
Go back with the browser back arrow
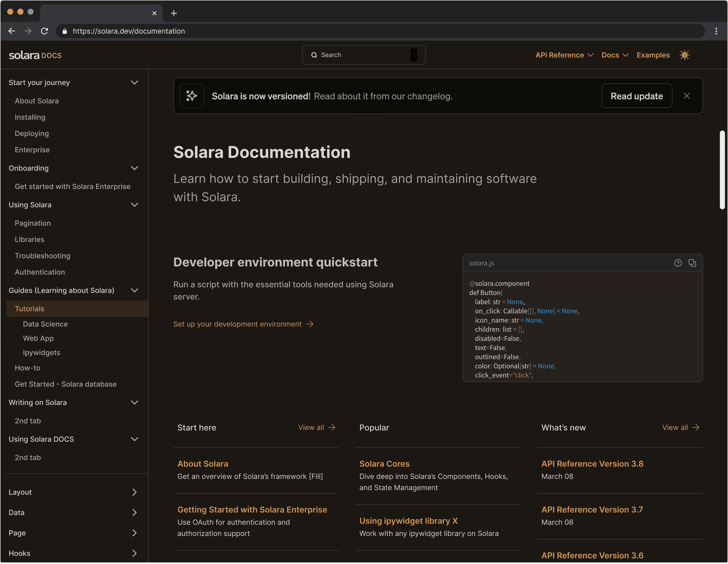[12, 31]
